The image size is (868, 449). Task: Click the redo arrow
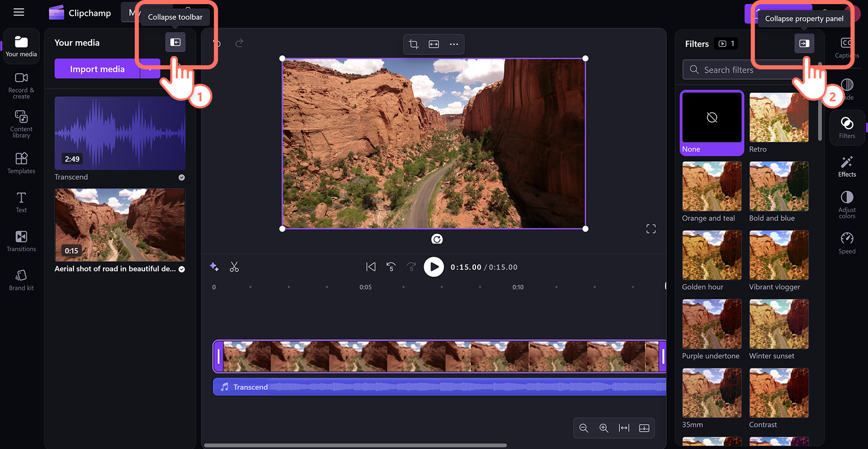pos(239,43)
